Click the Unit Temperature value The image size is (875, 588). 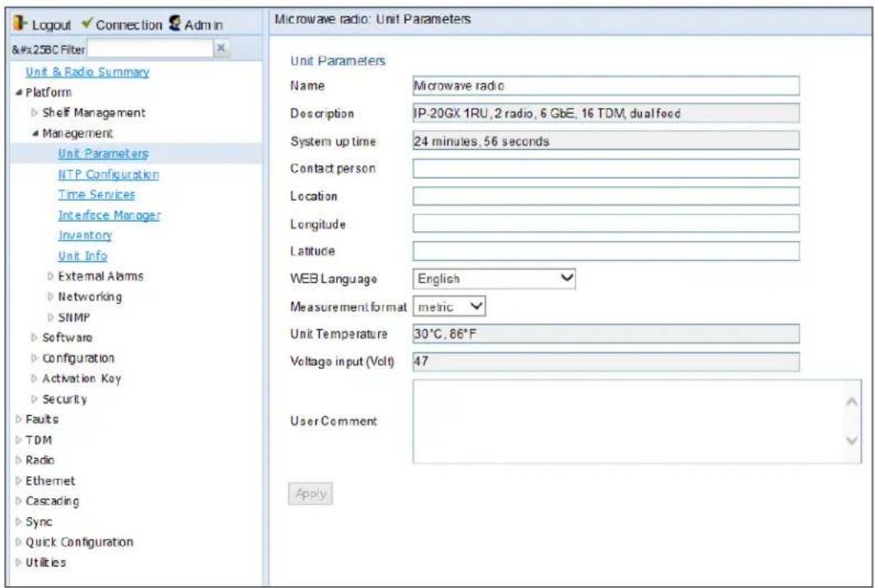click(606, 334)
